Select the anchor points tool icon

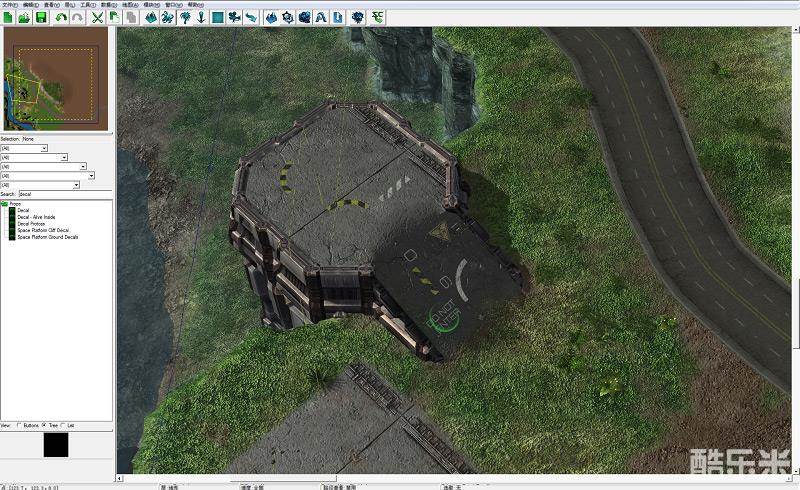[201, 17]
